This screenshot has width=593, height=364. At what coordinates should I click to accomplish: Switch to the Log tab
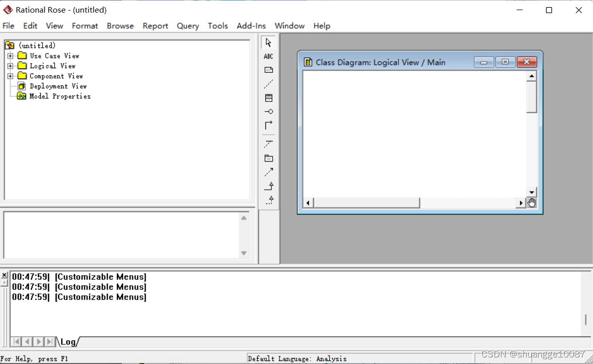tap(68, 342)
